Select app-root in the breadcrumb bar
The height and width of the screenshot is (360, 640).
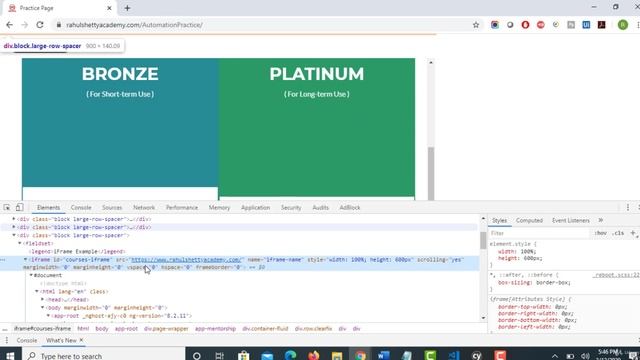click(x=126, y=329)
